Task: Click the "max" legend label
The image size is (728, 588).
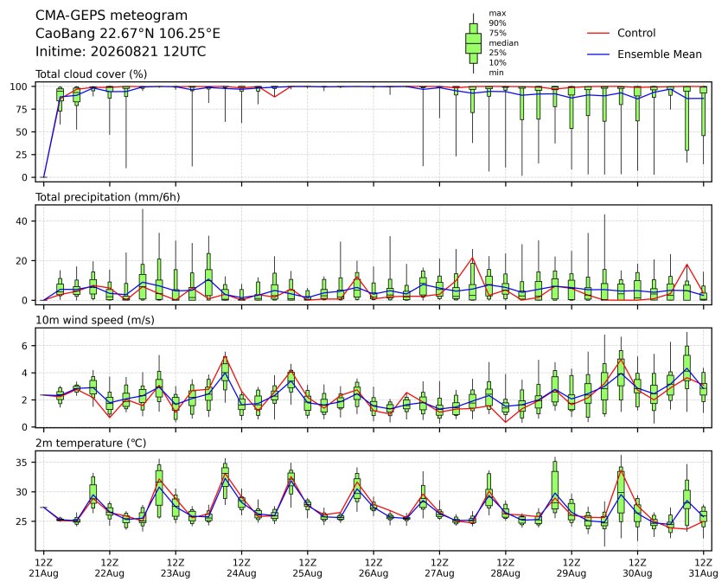Action: [497, 13]
